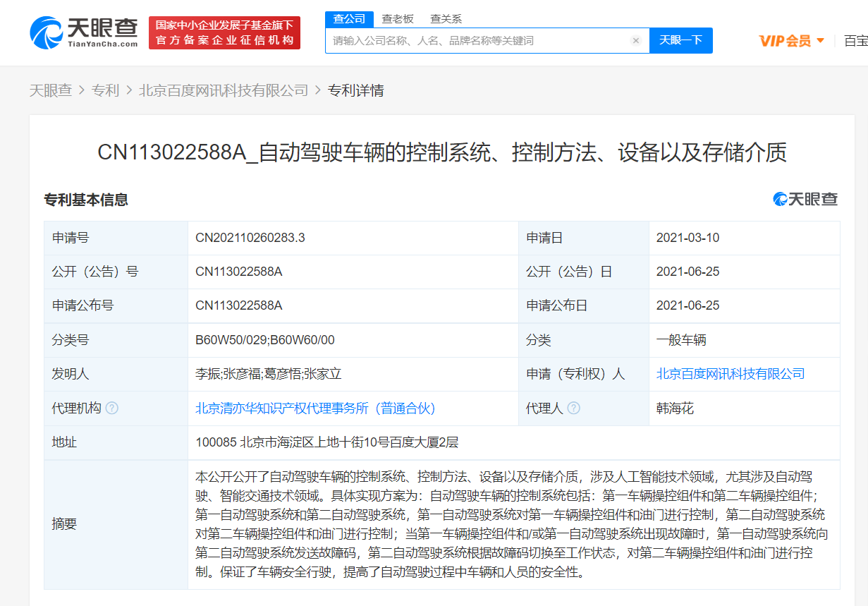Click the help icon next to 代理机构

point(112,408)
